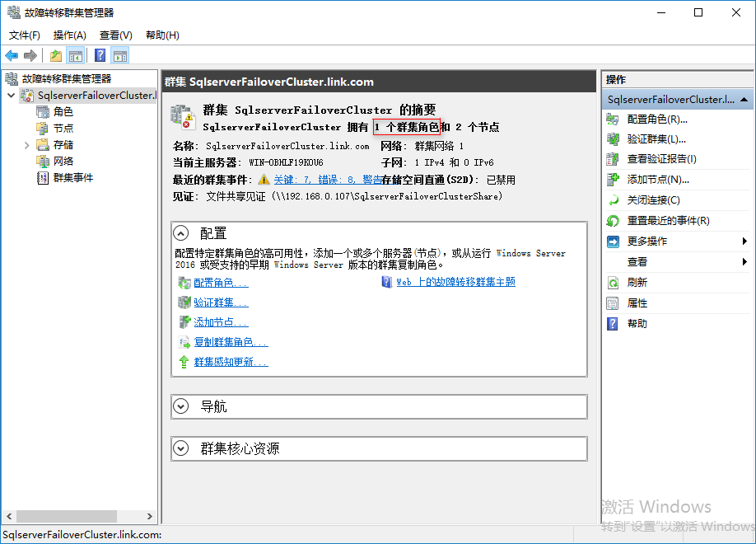Expand the 群集核心资源 section

[181, 448]
